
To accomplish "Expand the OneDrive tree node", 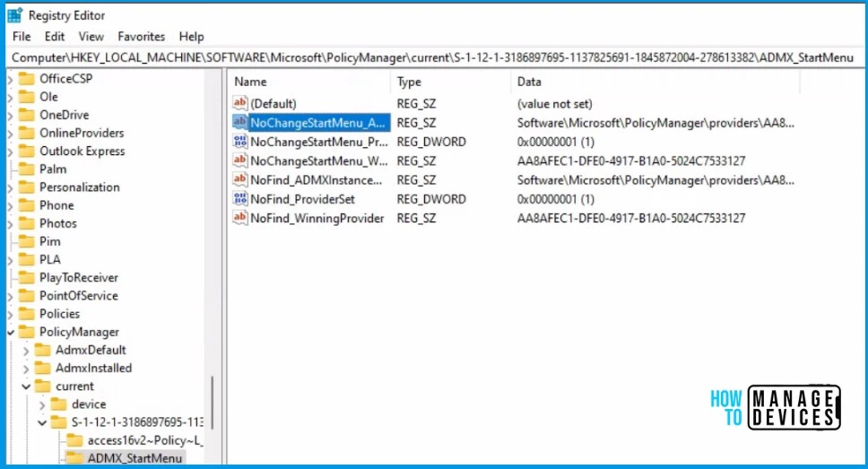I will click(x=11, y=115).
